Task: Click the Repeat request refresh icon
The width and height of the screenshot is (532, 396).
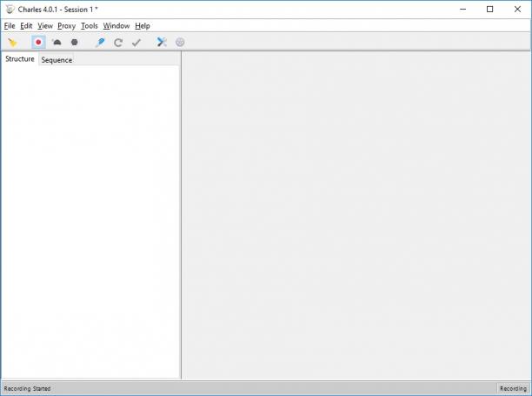Action: pos(118,43)
